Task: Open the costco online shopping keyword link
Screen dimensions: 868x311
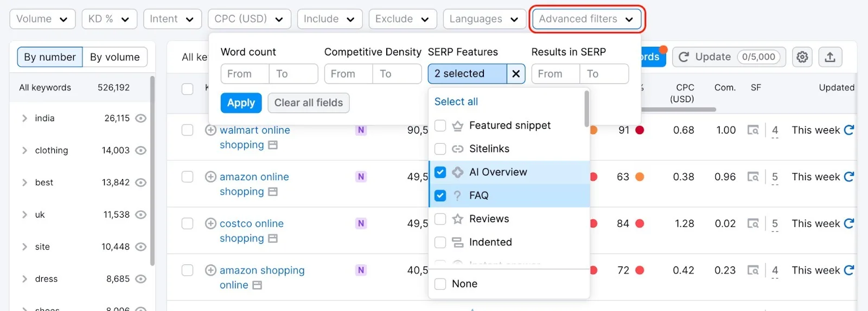Action: pos(251,231)
